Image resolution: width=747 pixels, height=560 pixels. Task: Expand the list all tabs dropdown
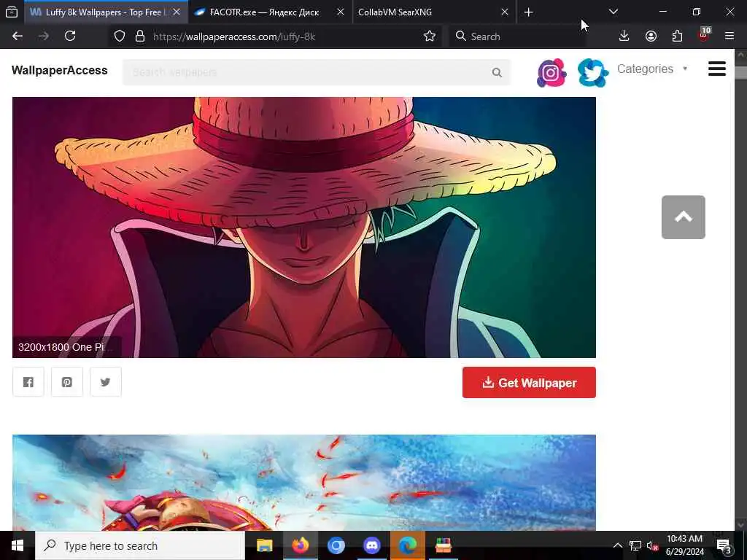(x=614, y=12)
